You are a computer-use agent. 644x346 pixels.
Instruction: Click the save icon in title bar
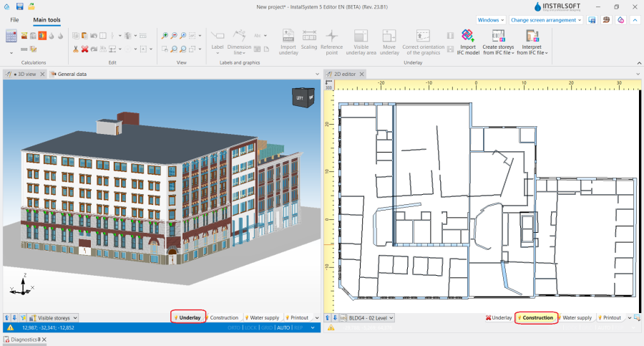[20, 6]
